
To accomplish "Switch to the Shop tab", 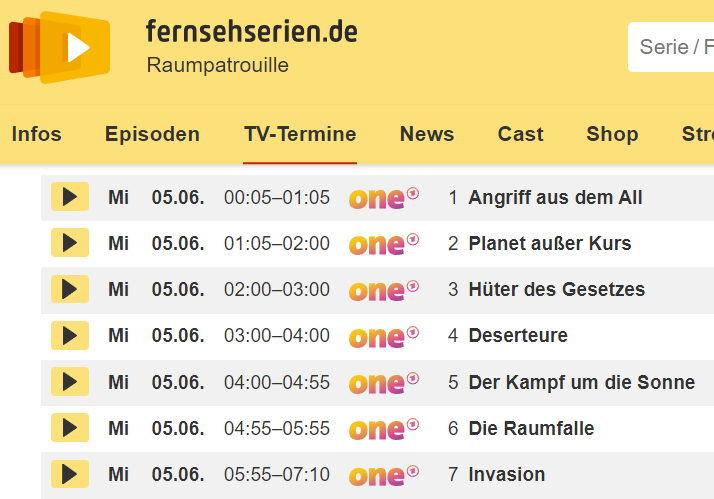I will [x=612, y=134].
